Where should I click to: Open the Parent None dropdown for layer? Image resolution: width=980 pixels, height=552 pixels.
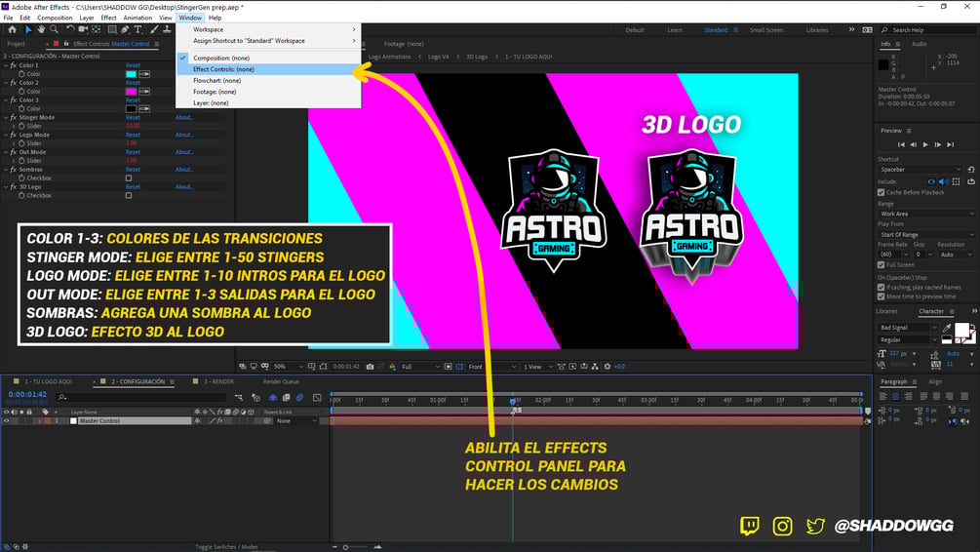296,421
